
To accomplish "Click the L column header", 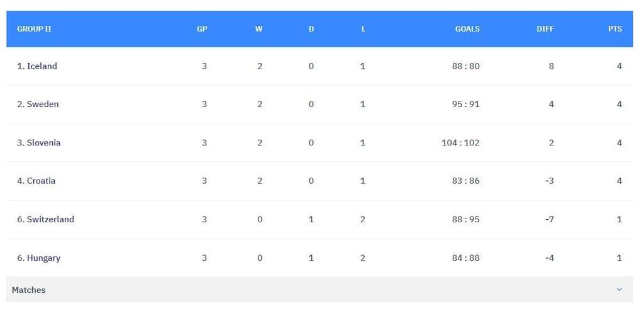I will coord(364,29).
